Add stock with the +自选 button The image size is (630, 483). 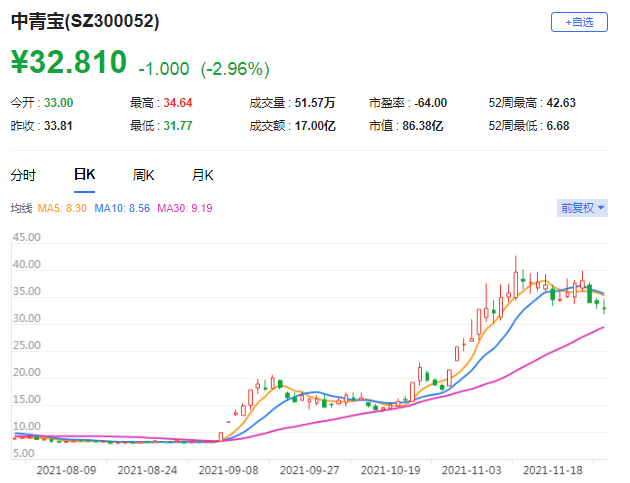[579, 22]
